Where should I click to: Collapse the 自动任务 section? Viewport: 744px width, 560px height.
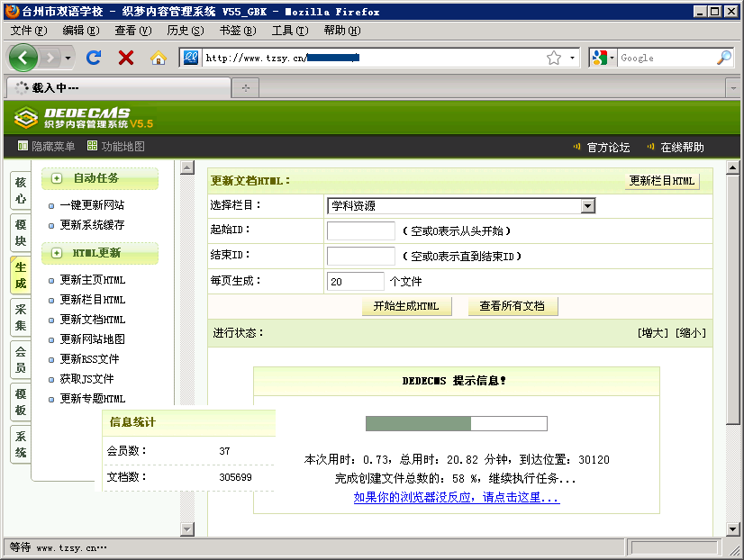(x=57, y=178)
